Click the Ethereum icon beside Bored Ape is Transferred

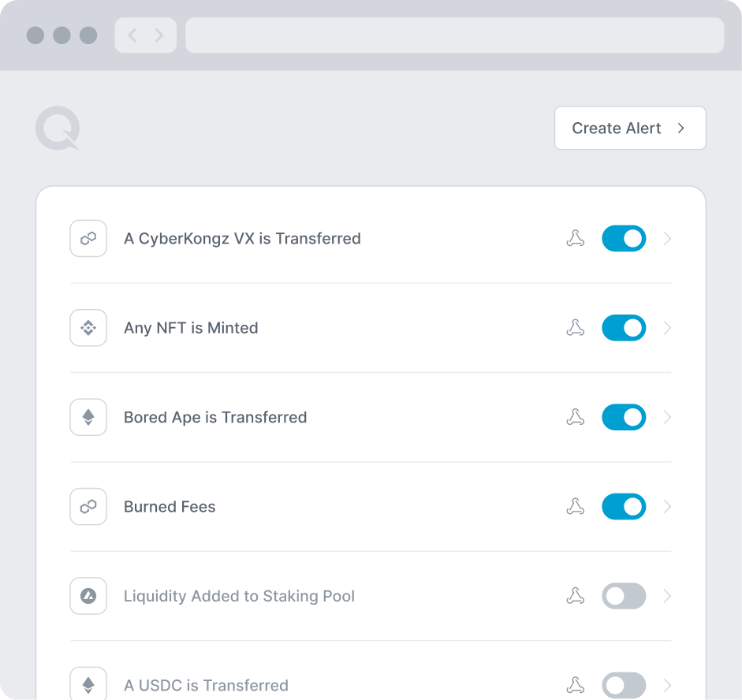pos(88,417)
